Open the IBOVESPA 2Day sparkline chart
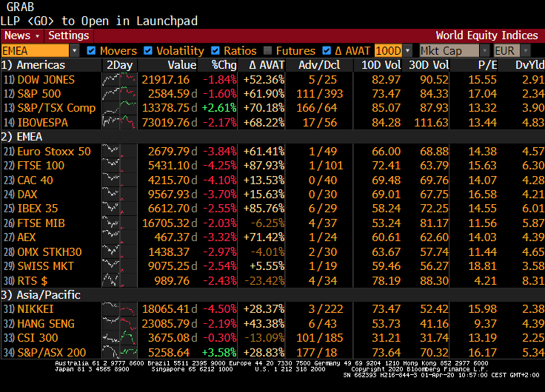545x392 pixels. [x=119, y=122]
